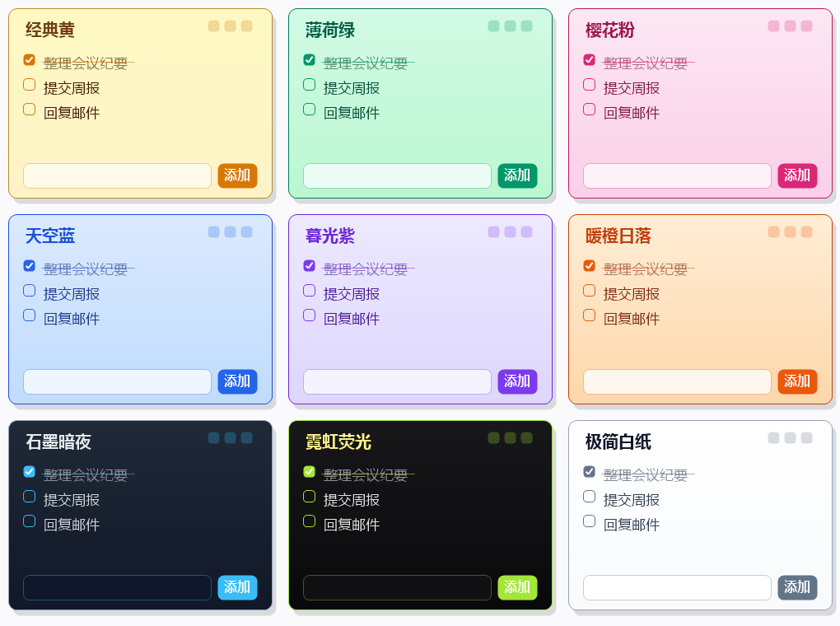This screenshot has height=626, width=840.
Task: Check 回复邮件 in the 经典黄 card
Action: click(x=30, y=110)
